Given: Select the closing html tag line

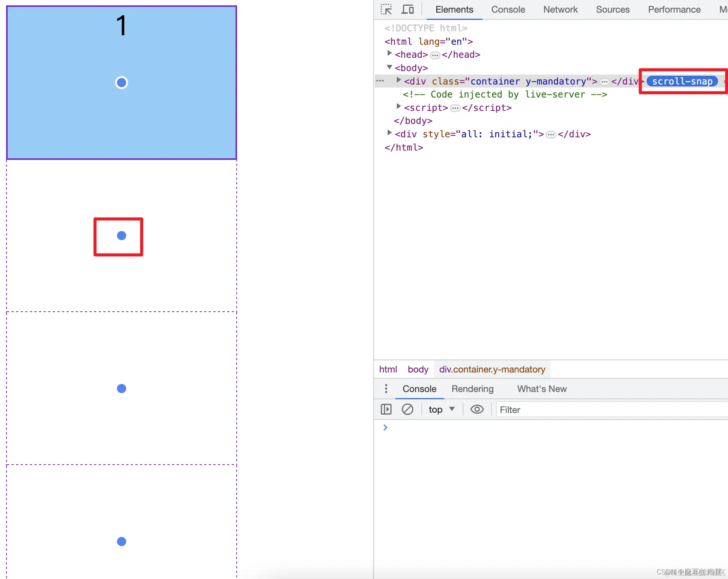Looking at the screenshot, I should [404, 147].
